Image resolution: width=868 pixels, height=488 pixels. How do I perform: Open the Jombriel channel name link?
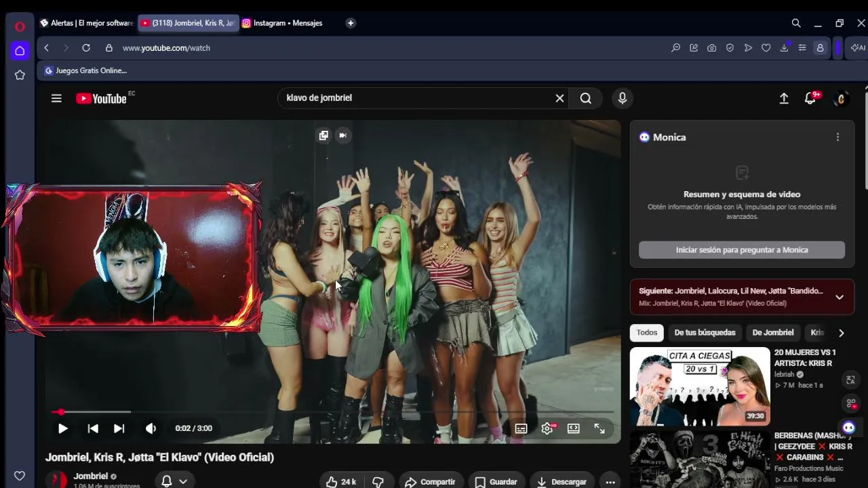coord(90,476)
